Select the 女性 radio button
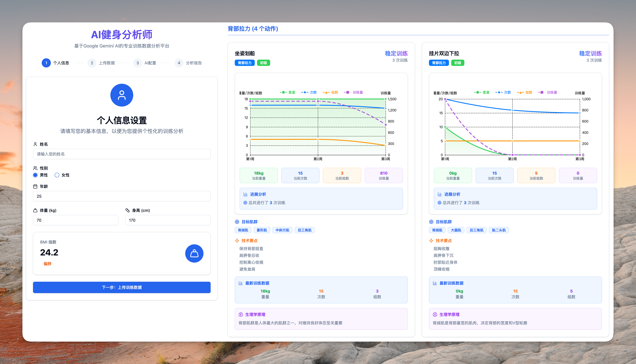 (57, 175)
